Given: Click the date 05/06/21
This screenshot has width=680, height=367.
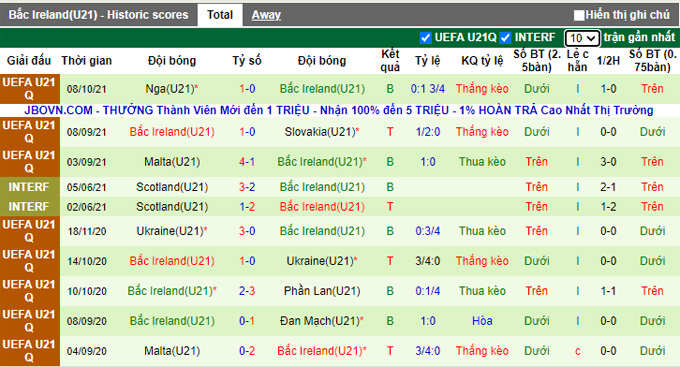Looking at the screenshot, I should coord(86,187).
